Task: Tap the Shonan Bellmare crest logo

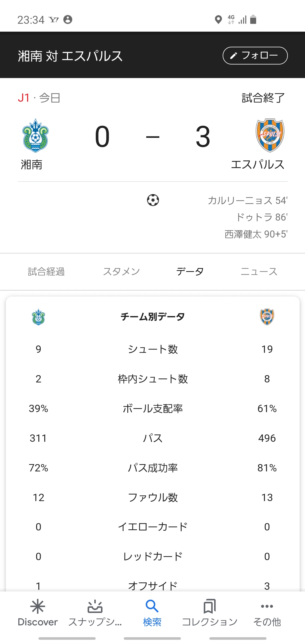Action: (36, 136)
